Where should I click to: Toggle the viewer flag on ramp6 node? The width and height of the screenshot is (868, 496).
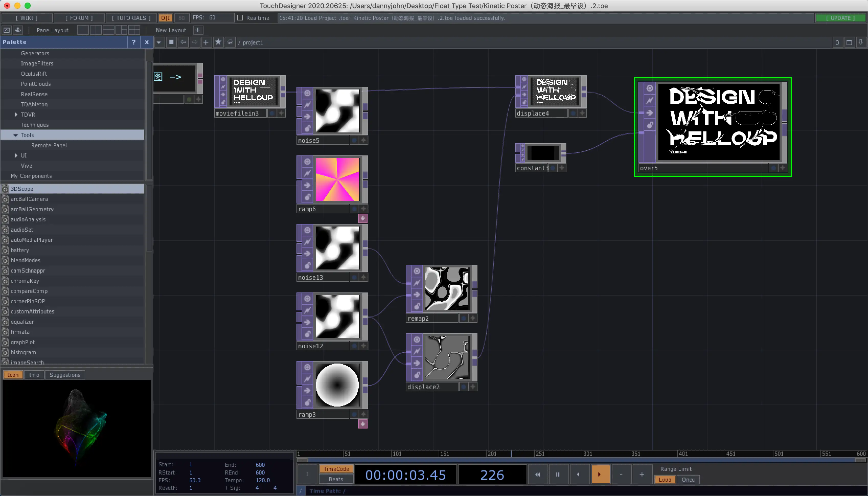[307, 162]
